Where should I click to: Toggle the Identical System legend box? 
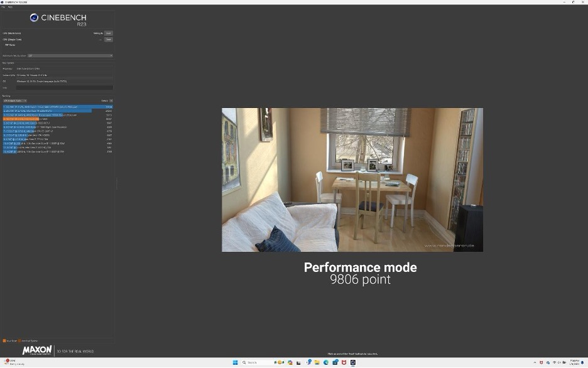point(20,341)
